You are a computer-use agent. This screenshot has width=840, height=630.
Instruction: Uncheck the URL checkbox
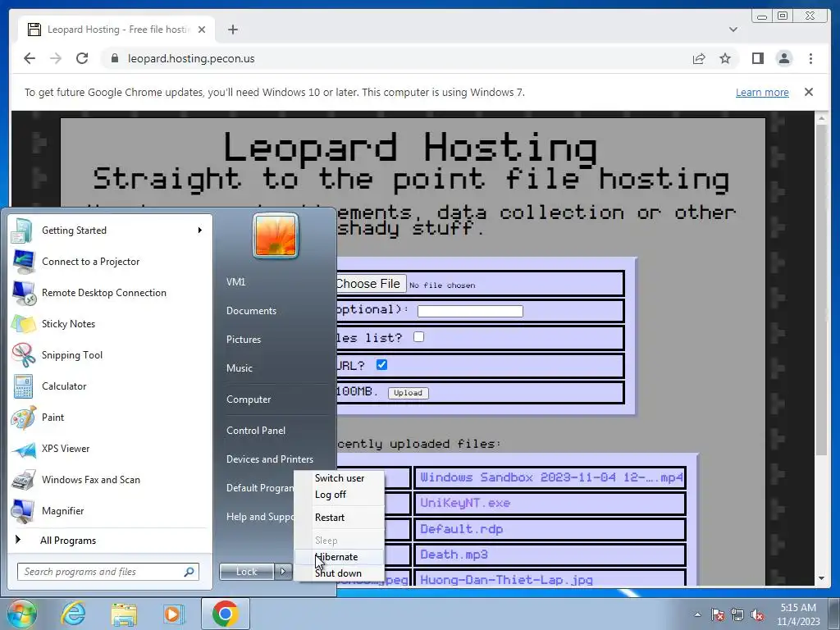tap(381, 365)
